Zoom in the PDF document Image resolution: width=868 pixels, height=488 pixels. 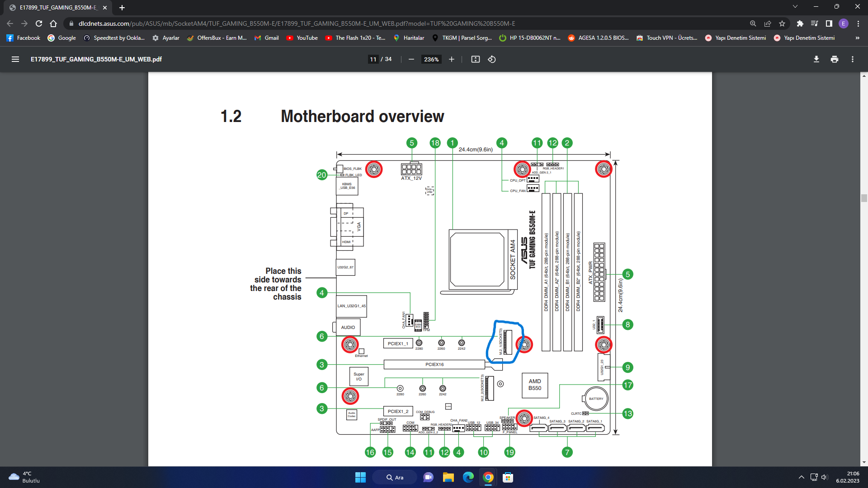[x=451, y=59]
